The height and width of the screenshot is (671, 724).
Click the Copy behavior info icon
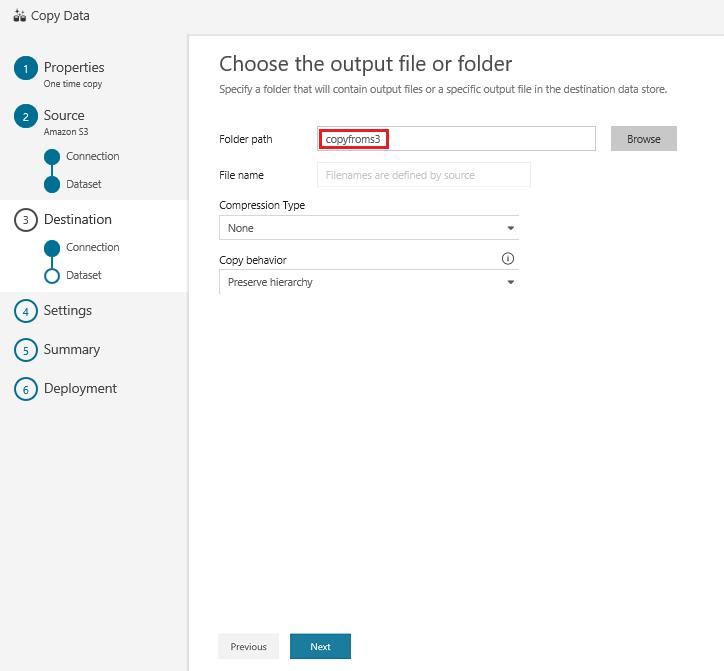[508, 258]
